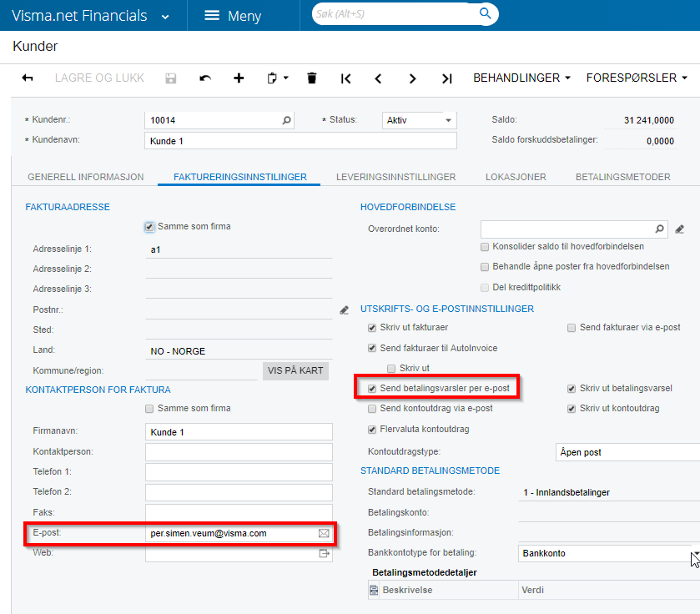
Task: Click the Kundenavn input field
Action: (300, 141)
